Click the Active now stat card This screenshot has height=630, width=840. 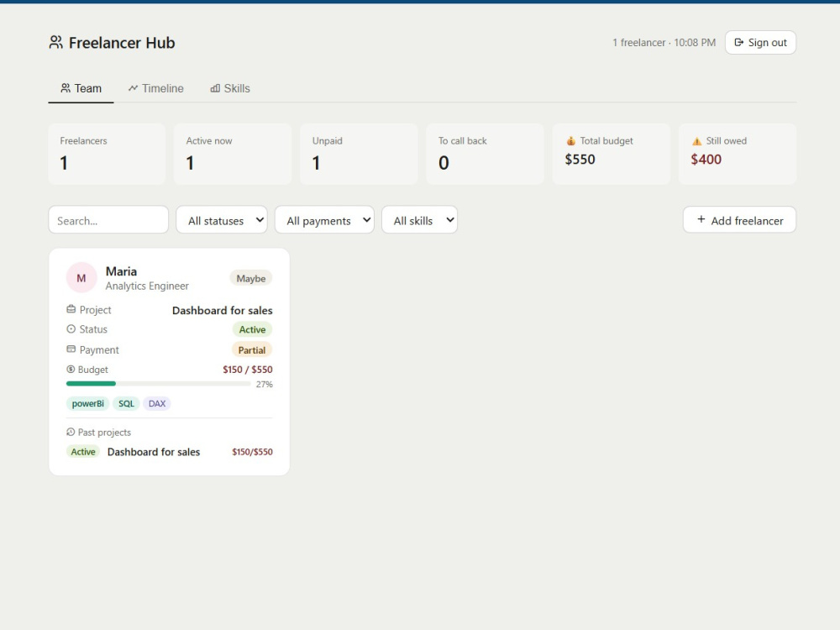pos(233,155)
